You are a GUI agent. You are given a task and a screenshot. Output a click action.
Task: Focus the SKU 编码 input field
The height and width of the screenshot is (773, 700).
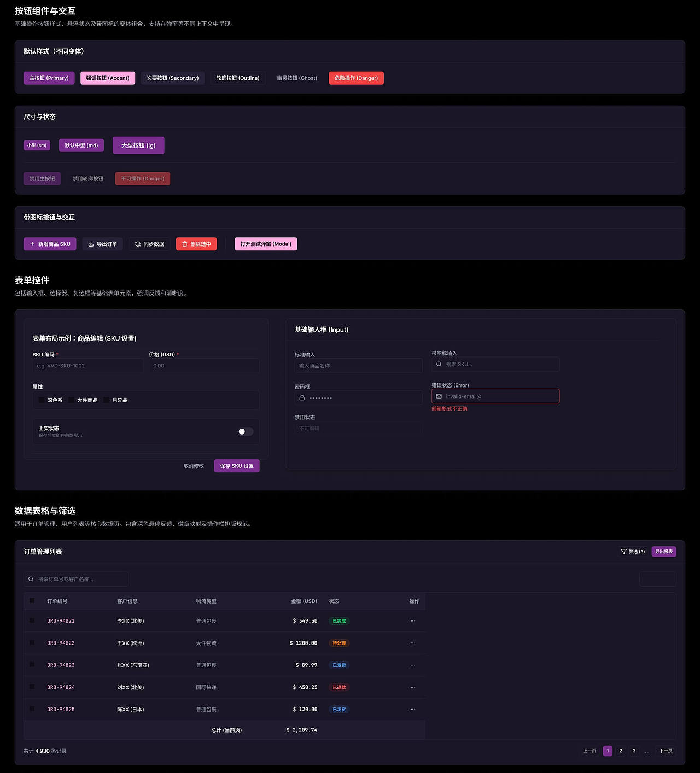[x=87, y=366]
